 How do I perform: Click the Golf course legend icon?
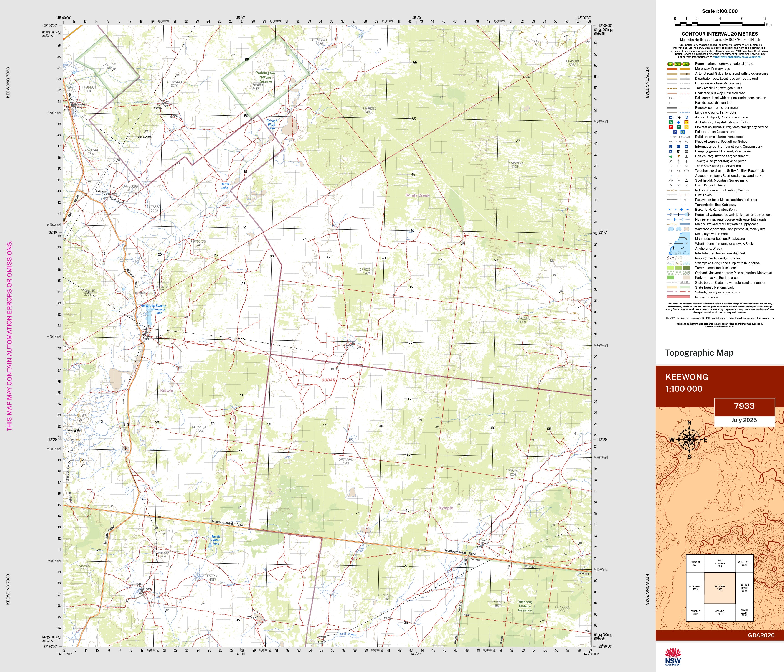671,156
